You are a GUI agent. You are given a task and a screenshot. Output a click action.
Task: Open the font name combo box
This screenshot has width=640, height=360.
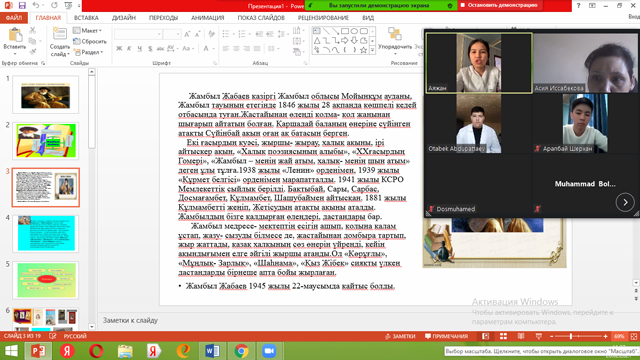(138, 34)
